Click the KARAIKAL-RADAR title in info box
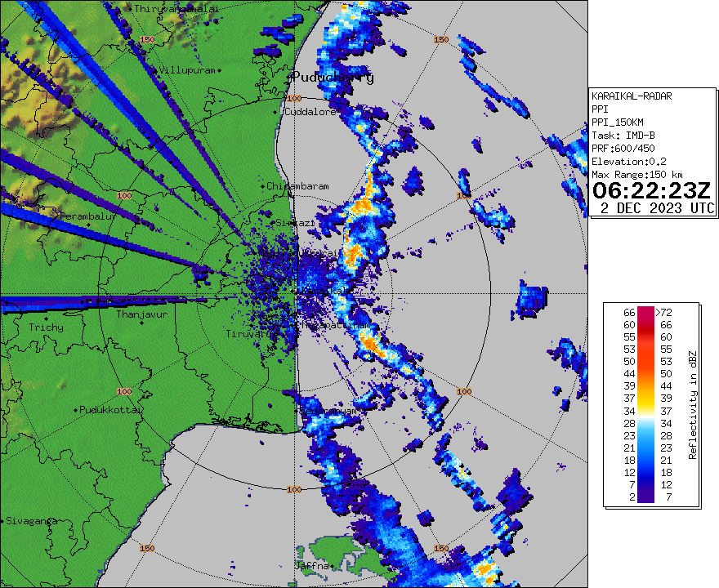Screen dimensions: 719x588 (632, 96)
